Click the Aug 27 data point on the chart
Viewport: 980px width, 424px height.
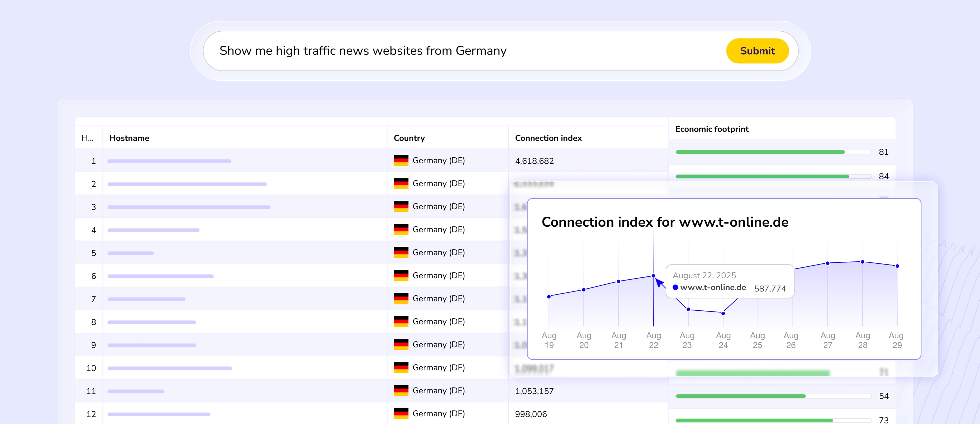[827, 263]
